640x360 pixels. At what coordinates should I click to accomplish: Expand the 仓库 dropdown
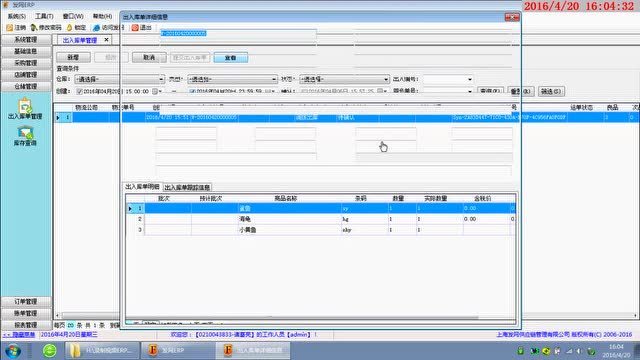pyautogui.click(x=161, y=79)
